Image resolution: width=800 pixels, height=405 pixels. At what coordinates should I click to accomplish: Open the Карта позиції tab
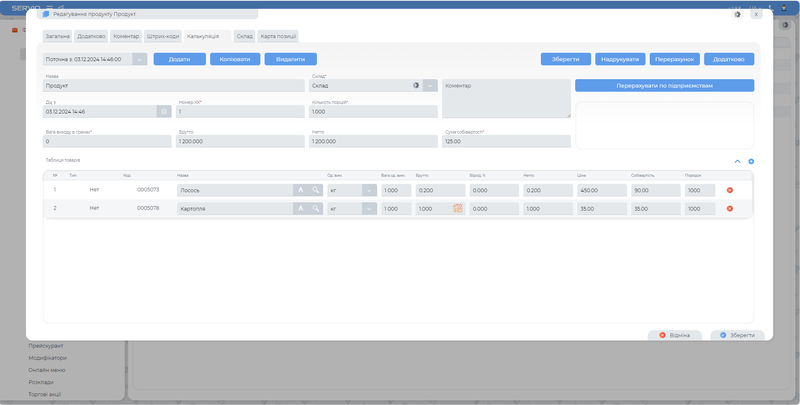point(277,36)
